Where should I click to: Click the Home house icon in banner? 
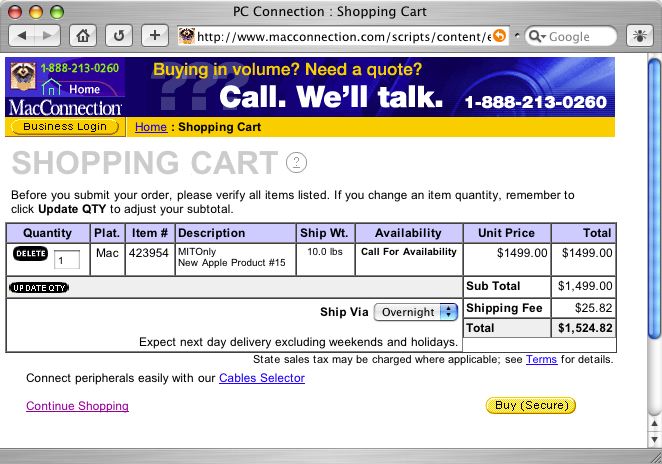coord(52,87)
